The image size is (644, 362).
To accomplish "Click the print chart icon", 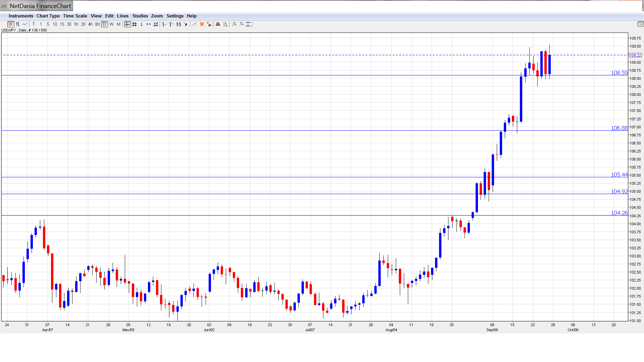I will [x=218, y=24].
